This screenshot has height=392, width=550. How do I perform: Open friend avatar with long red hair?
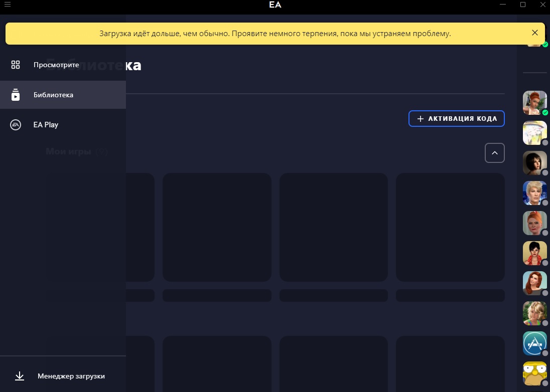pyautogui.click(x=534, y=283)
